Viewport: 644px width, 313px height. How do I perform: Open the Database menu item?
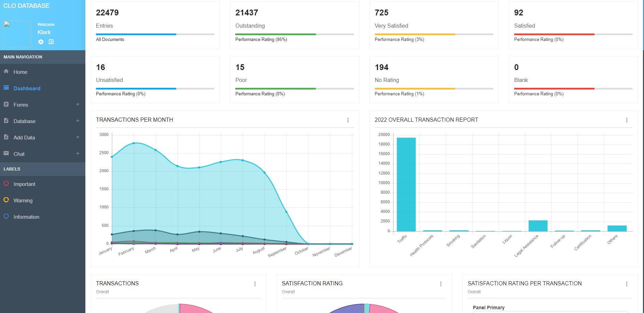point(43,121)
